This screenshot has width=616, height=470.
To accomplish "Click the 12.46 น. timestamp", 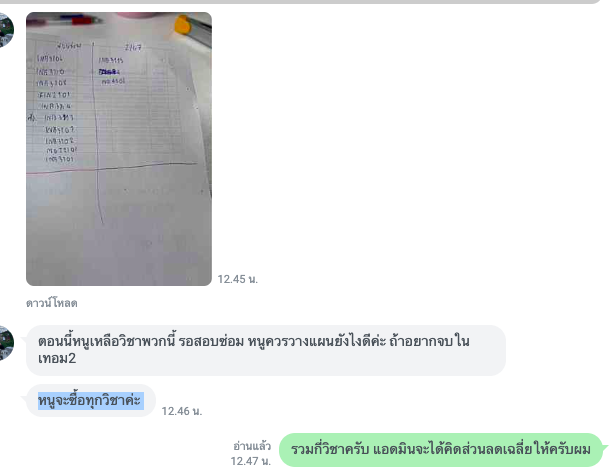I will [x=182, y=411].
